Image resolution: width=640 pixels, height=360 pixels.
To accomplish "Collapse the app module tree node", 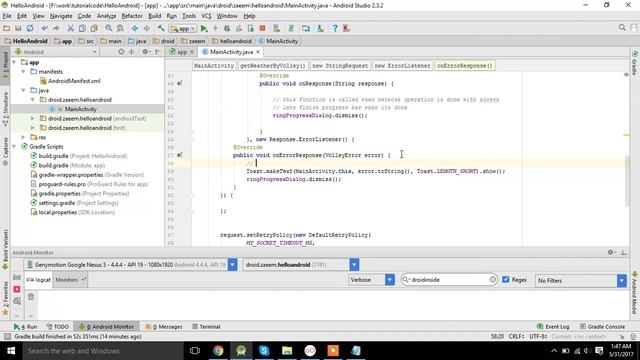I will (x=15, y=62).
